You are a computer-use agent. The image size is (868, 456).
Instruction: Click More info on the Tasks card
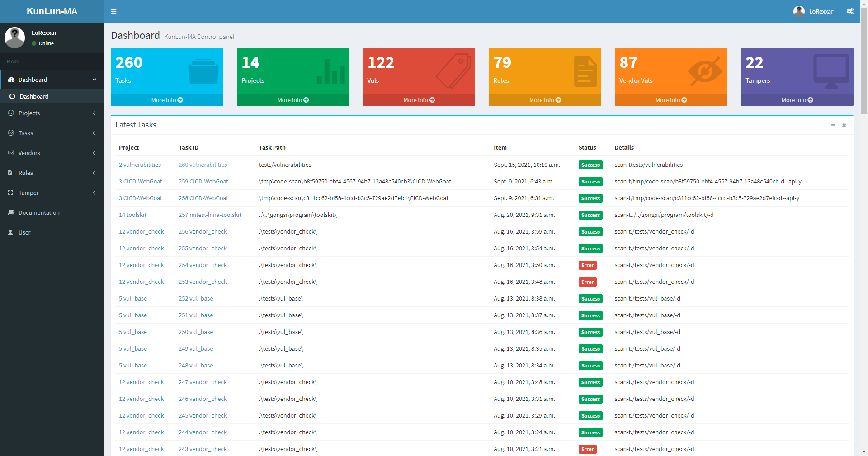(167, 100)
